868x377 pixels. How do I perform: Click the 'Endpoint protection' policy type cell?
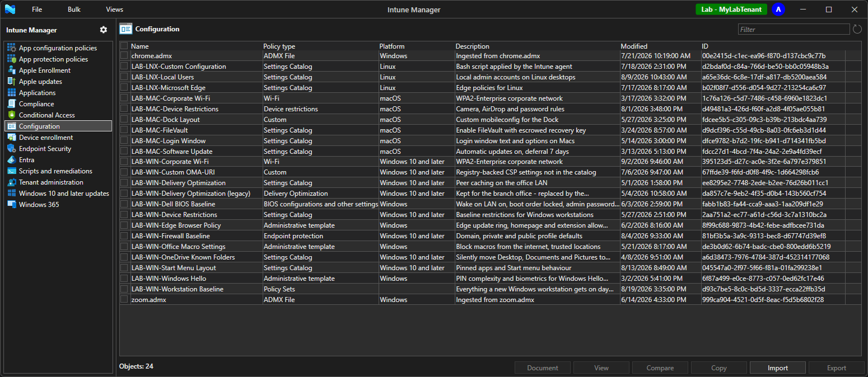[293, 236]
